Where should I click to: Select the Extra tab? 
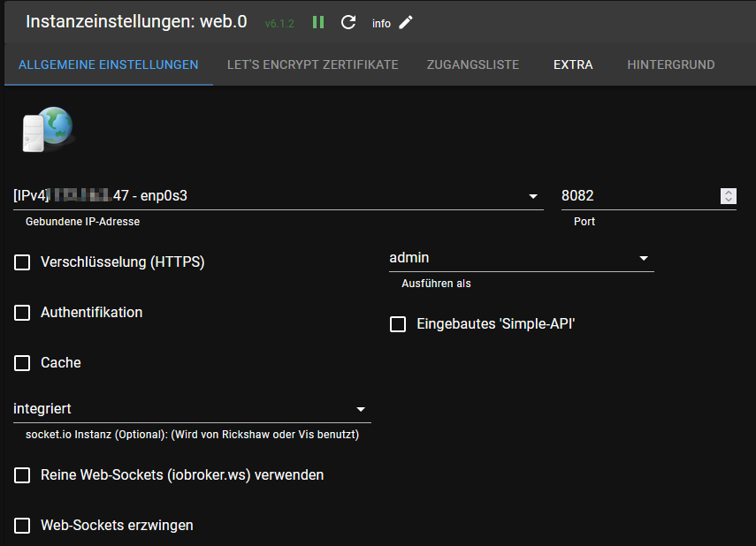(x=573, y=64)
